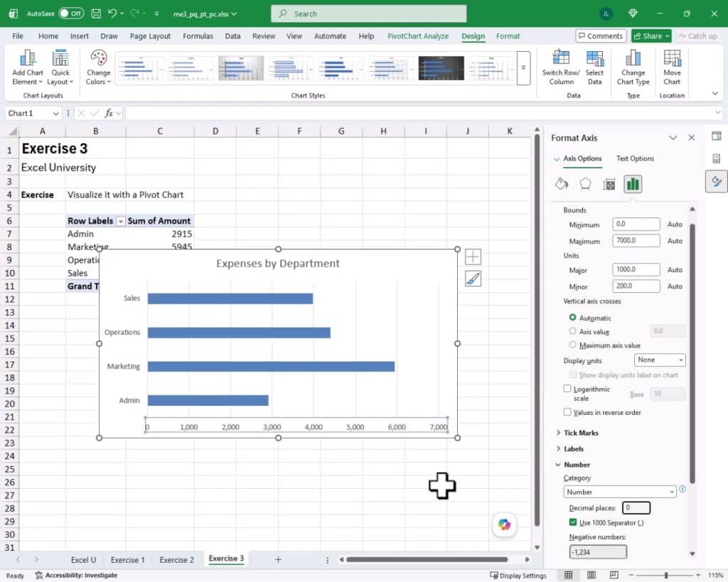This screenshot has width=728, height=582.
Task: Click the Accessibility Investigate status icon
Action: click(39, 576)
